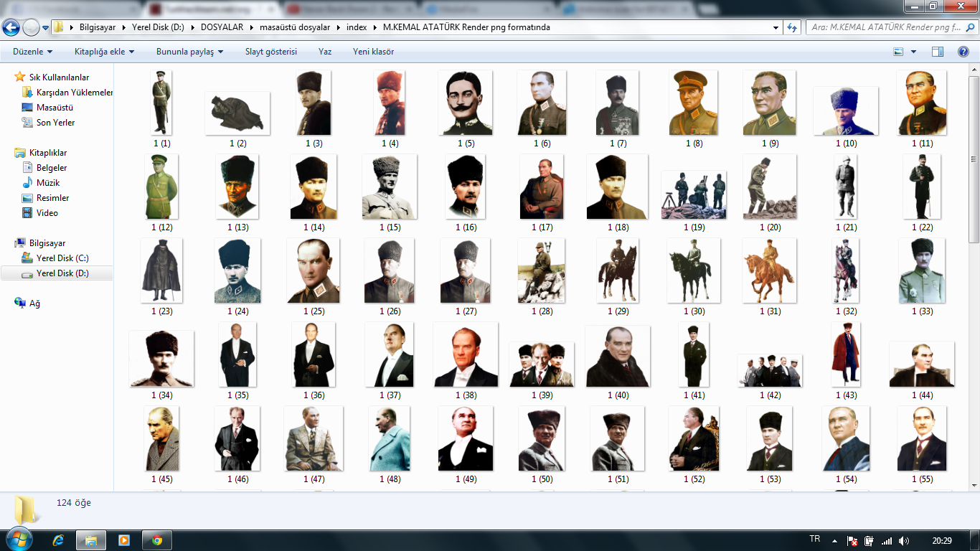
Task: Select thumbnail 1 (19) group on rocks
Action: point(694,194)
